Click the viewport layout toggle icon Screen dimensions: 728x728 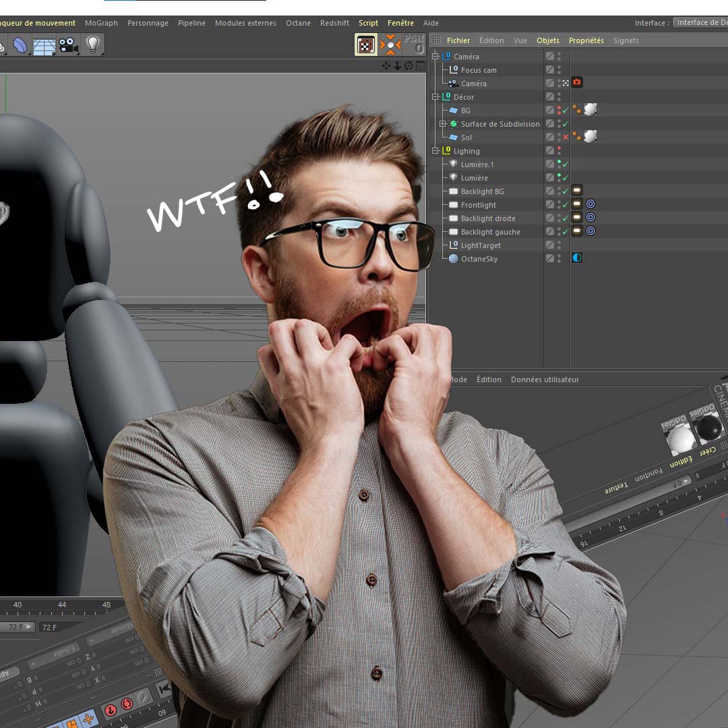pyautogui.click(x=420, y=66)
